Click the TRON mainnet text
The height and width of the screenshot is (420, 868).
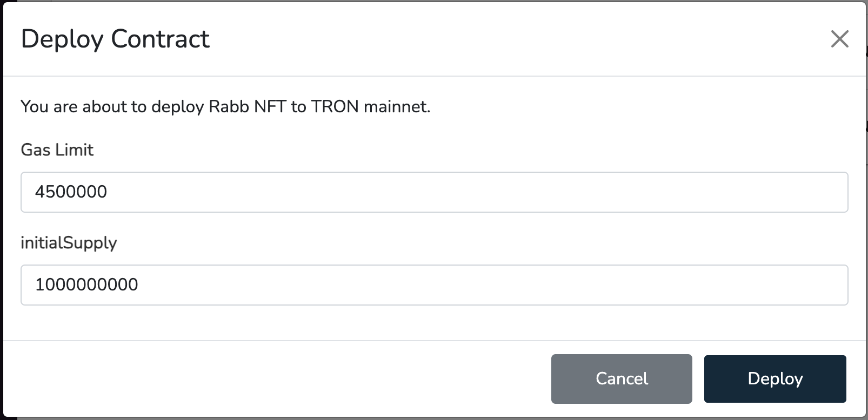pos(370,107)
